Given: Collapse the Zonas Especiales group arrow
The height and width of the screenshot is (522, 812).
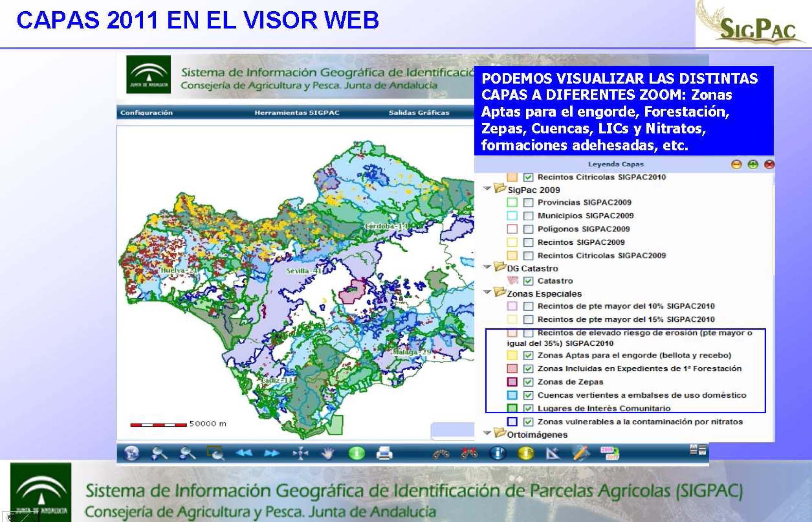Looking at the screenshot, I should (487, 292).
